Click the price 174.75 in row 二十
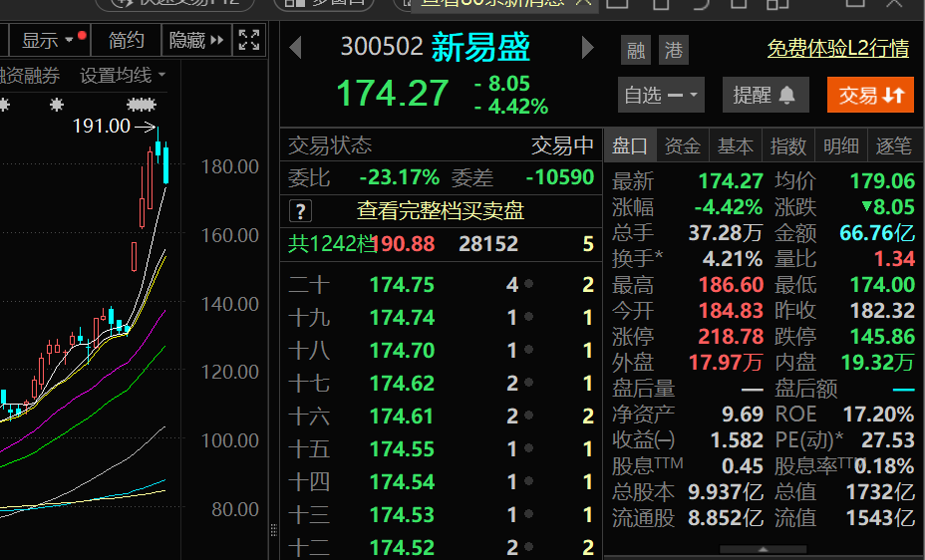 [x=402, y=285]
